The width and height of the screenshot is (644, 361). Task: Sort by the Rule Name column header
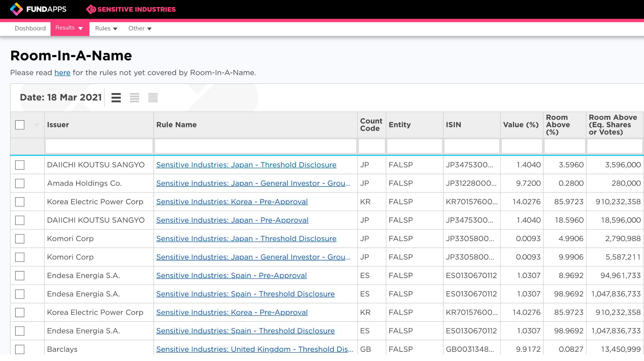(x=256, y=125)
